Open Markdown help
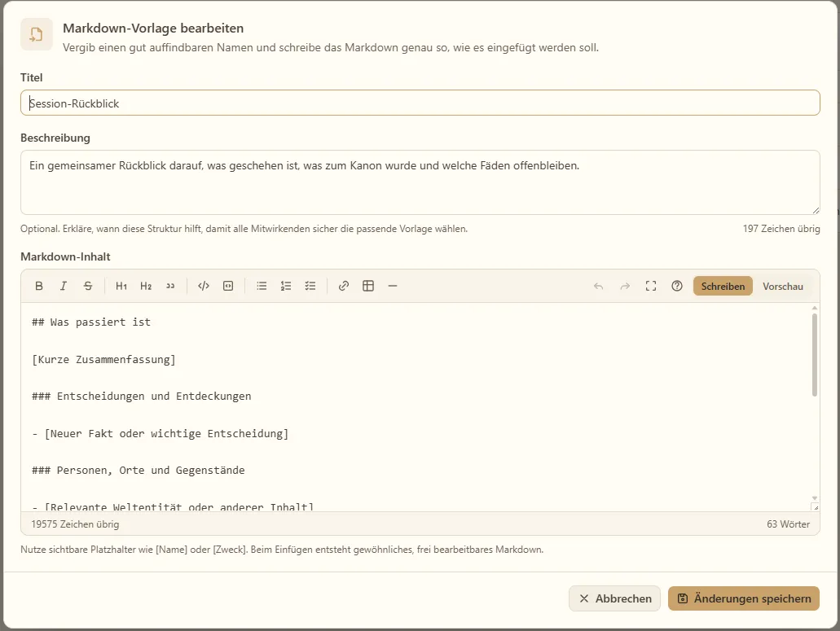 [x=677, y=286]
